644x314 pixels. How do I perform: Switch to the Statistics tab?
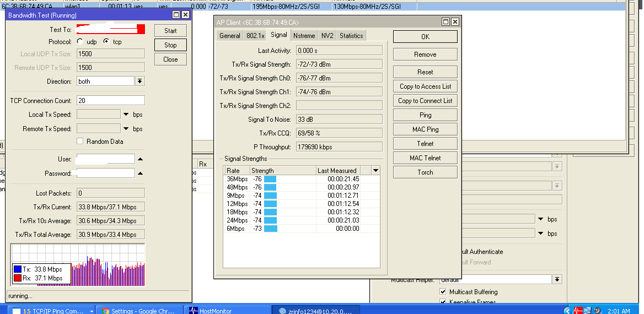(x=351, y=36)
